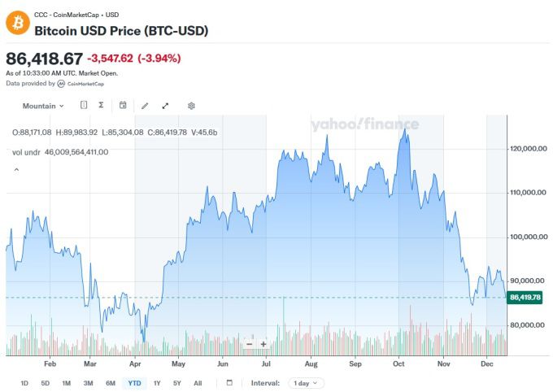Switch to 5Y time range
Viewport: 553px width, 392px height.
pos(177,383)
